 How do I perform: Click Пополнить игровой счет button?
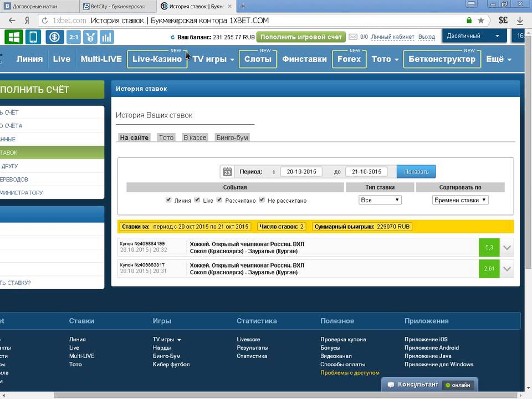coord(301,37)
